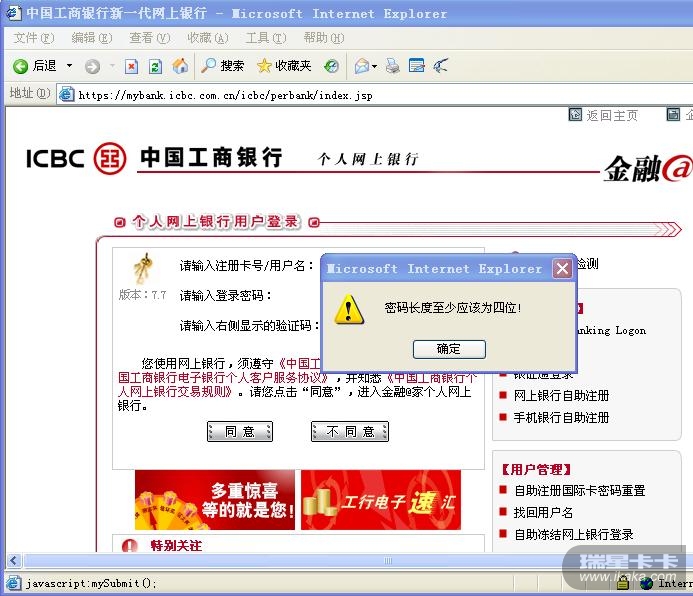
Task: Click the IE title bar page icon
Action: tap(13, 13)
